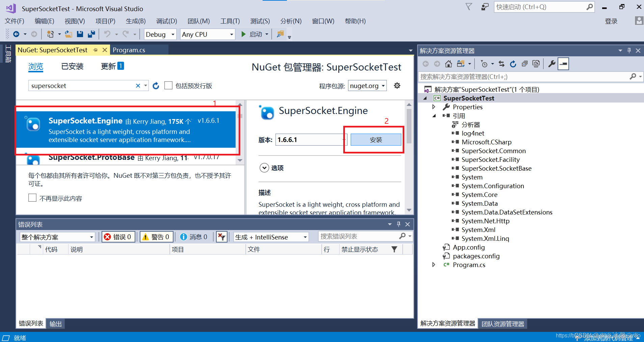The image size is (644, 342).
Task: Open NuGet package source settings gear
Action: point(397,86)
